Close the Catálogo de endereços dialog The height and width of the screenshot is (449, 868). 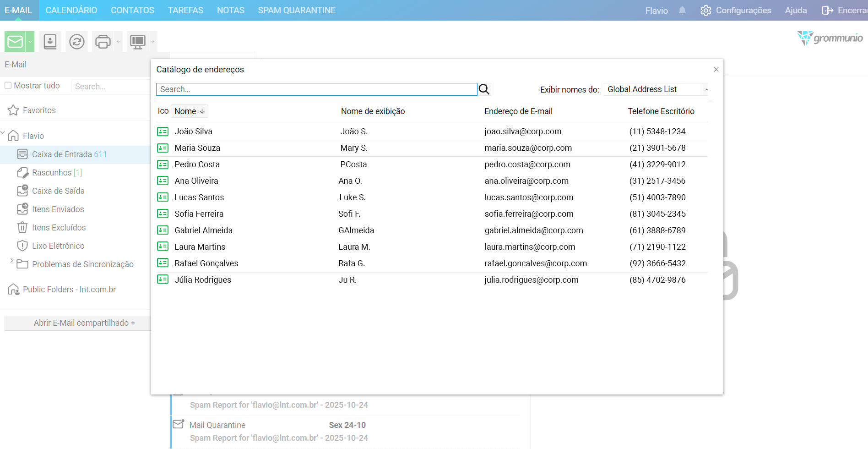(716, 70)
